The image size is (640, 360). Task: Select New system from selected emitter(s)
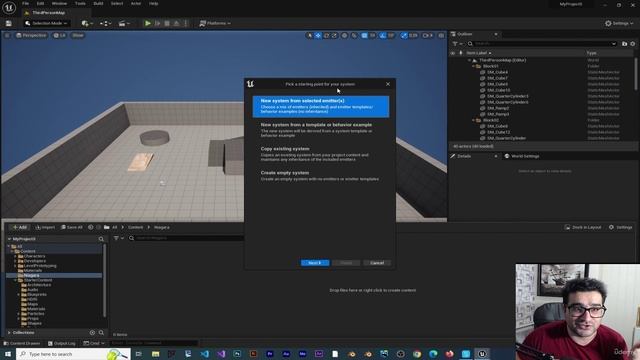[x=321, y=106]
